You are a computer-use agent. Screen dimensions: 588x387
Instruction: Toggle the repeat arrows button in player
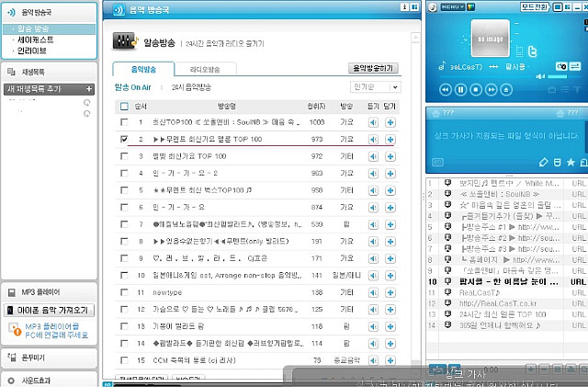point(574,66)
